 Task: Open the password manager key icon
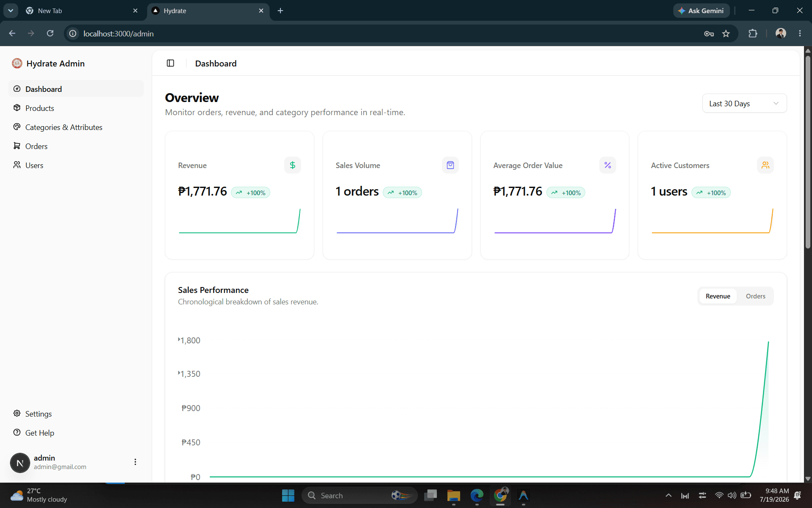[x=709, y=33]
